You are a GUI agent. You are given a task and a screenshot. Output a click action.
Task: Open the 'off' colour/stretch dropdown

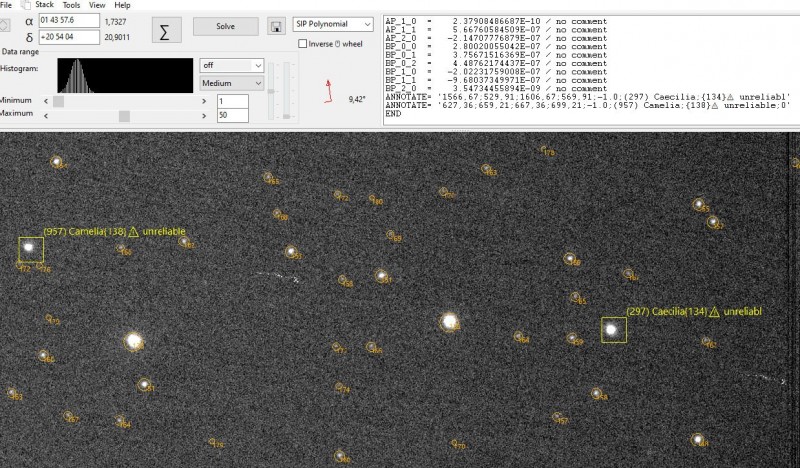pos(232,65)
